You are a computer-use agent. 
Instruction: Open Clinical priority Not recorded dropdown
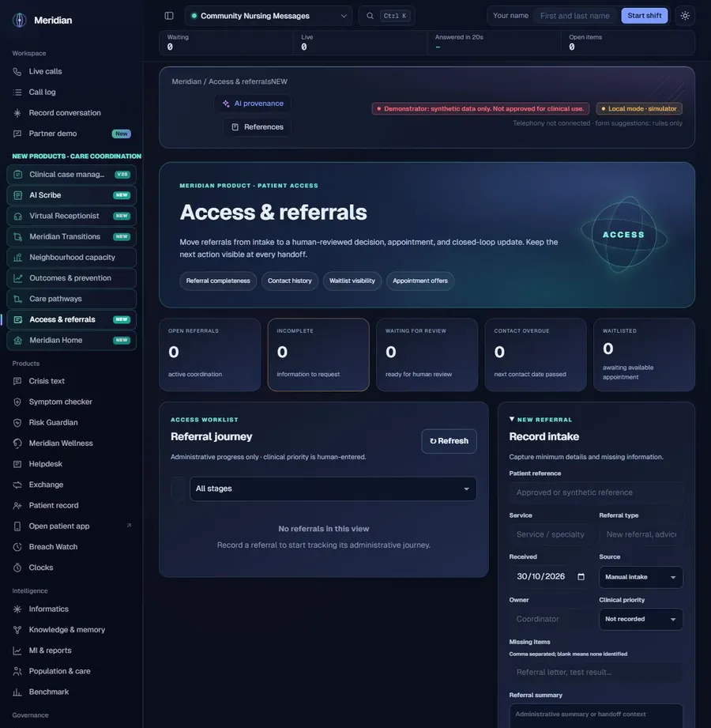(641, 620)
